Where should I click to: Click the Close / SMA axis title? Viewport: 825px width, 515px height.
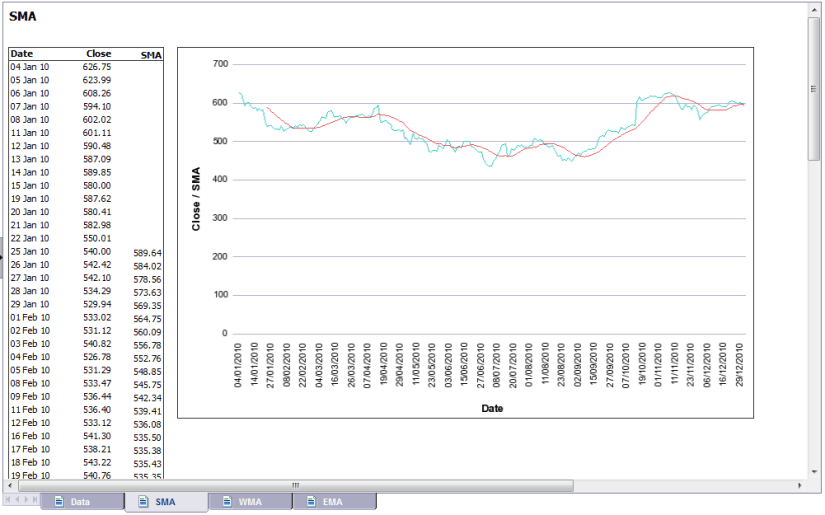click(x=196, y=199)
